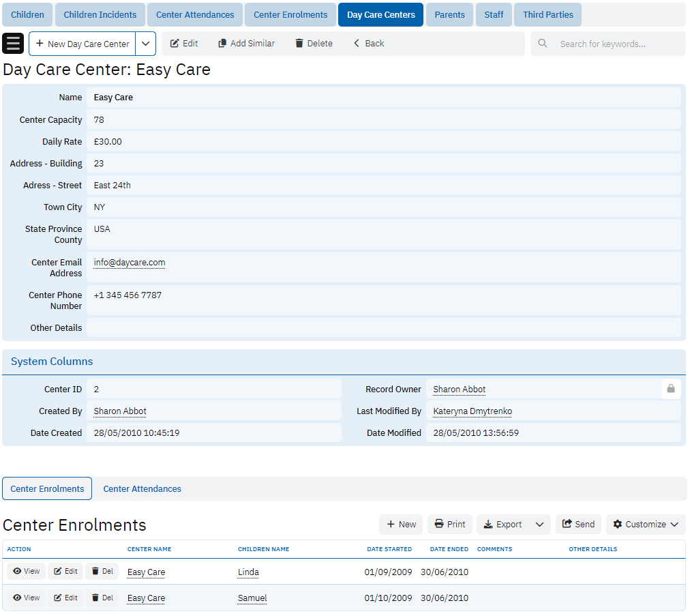Click the info@daycare.com email link
The image size is (690, 616).
(x=130, y=263)
